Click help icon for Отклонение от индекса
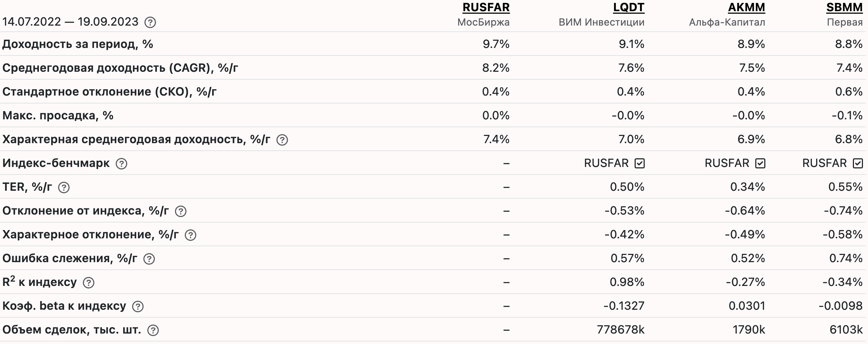The width and height of the screenshot is (868, 344). [x=180, y=211]
